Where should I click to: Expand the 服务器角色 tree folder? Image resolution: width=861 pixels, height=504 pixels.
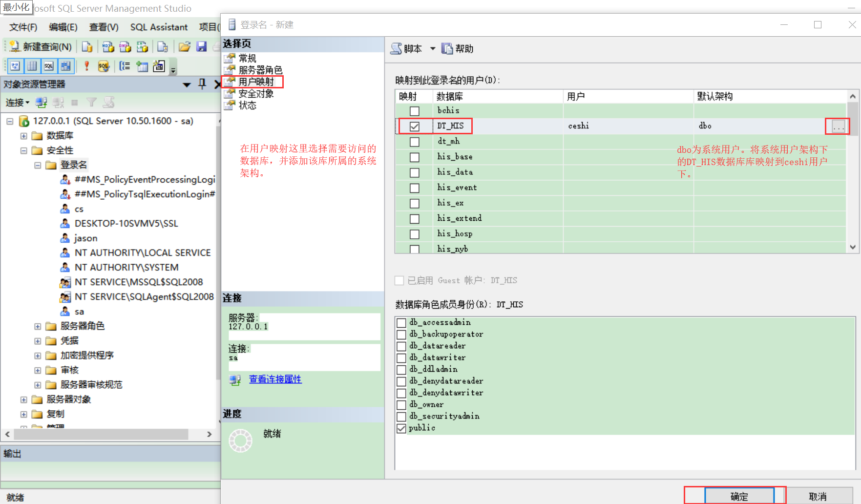coord(38,326)
